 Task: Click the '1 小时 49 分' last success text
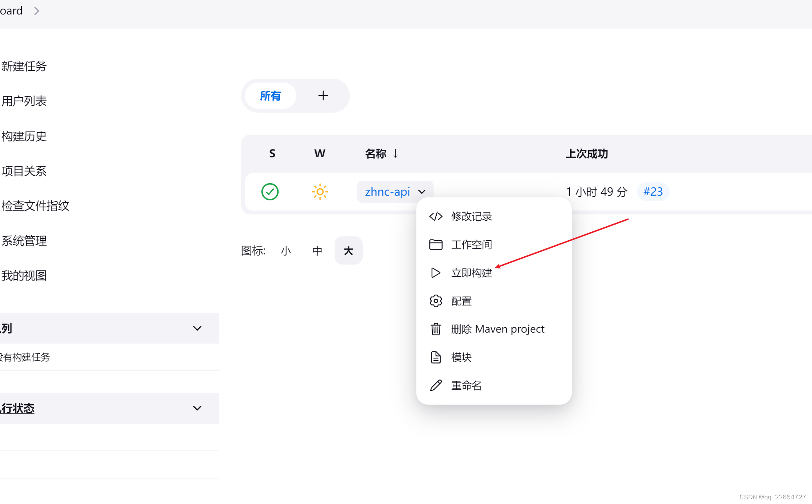(596, 192)
